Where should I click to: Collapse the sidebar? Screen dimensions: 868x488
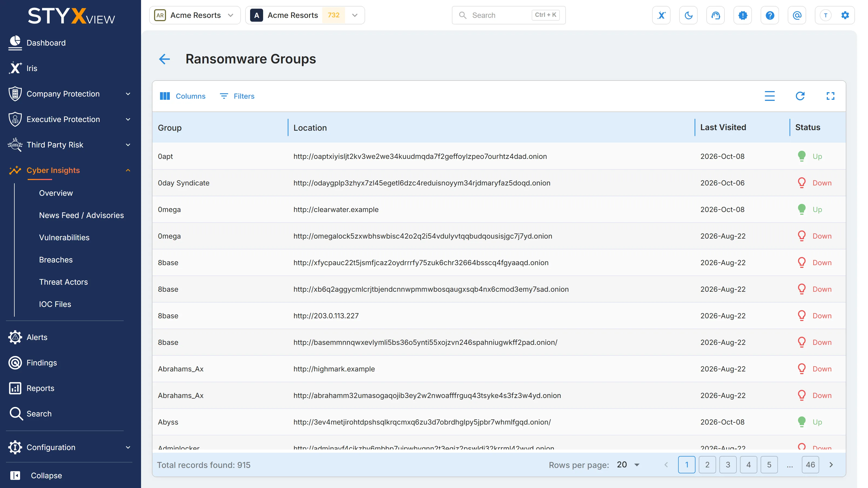point(36,476)
